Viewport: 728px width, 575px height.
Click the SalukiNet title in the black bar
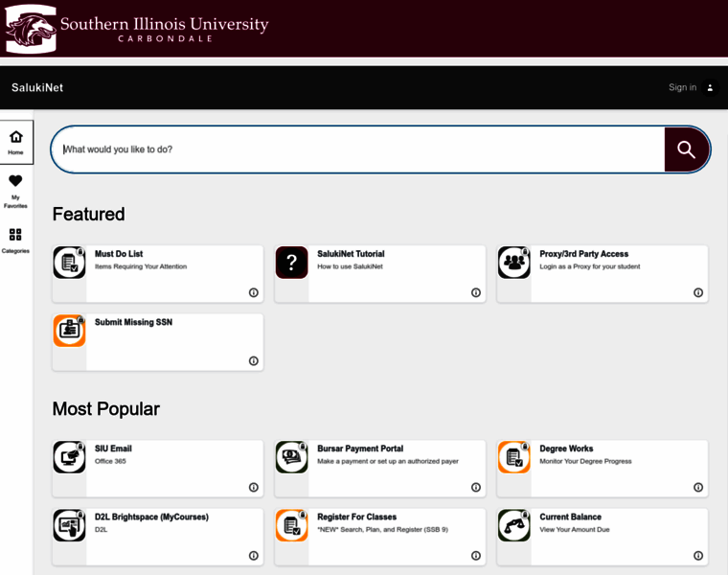click(37, 88)
